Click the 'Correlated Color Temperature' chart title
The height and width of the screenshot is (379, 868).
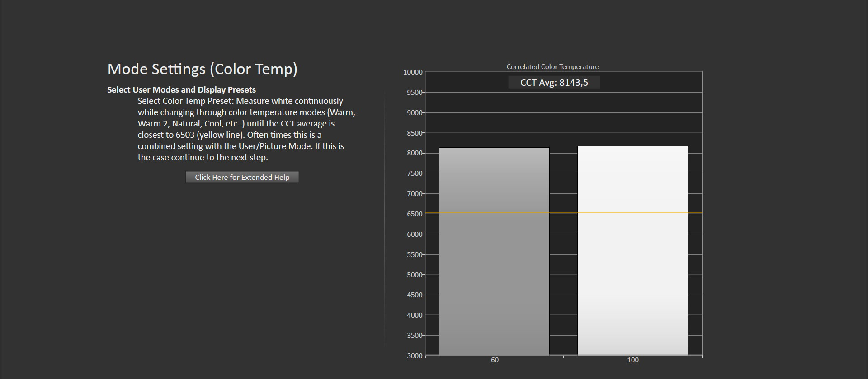coord(552,66)
